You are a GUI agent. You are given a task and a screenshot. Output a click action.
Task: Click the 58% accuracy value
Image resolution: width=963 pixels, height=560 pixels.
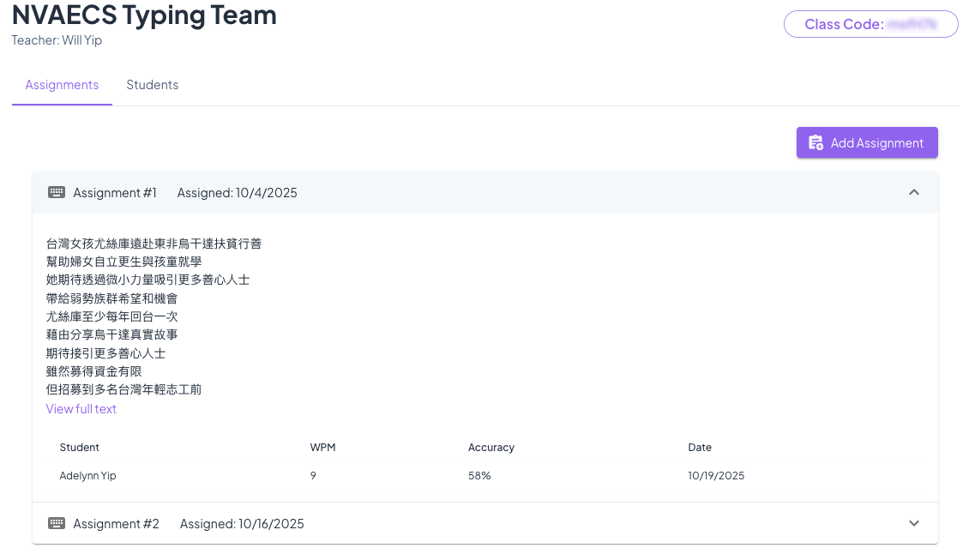(479, 476)
